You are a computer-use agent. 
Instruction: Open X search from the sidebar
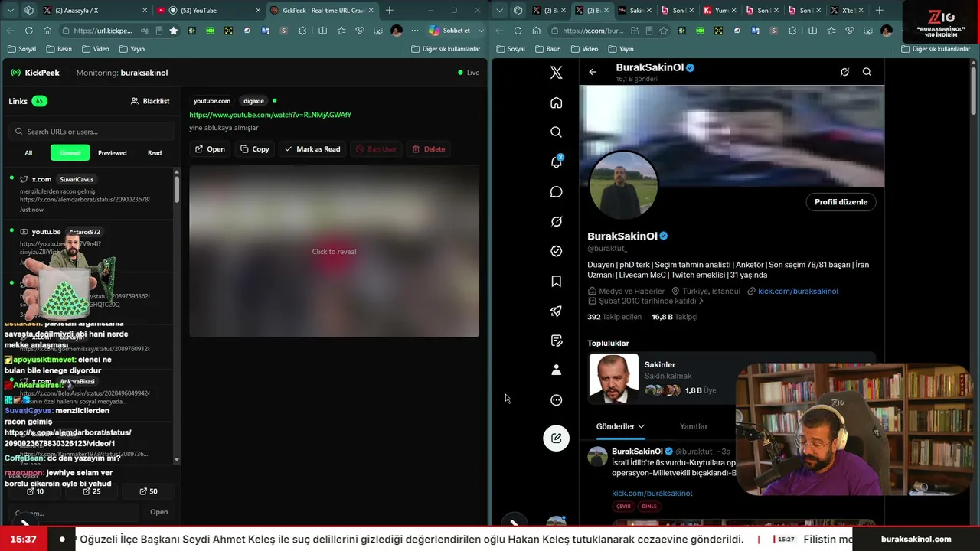(557, 132)
